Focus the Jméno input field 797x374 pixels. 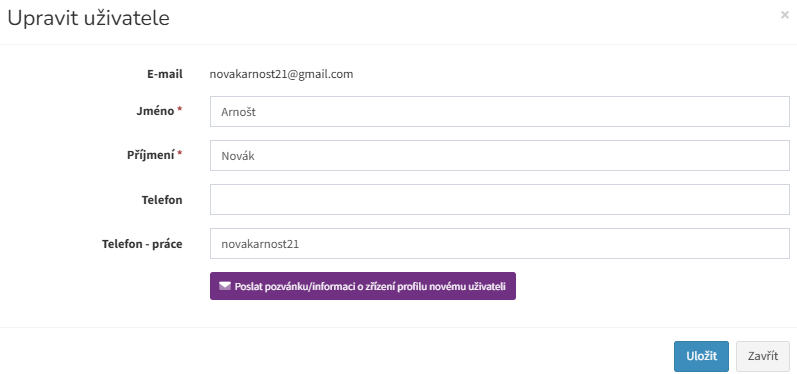point(500,111)
